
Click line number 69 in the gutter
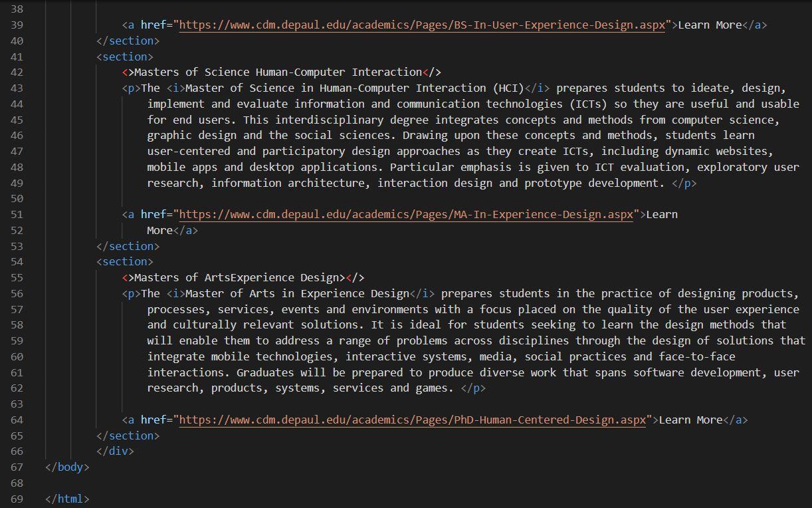point(17,499)
